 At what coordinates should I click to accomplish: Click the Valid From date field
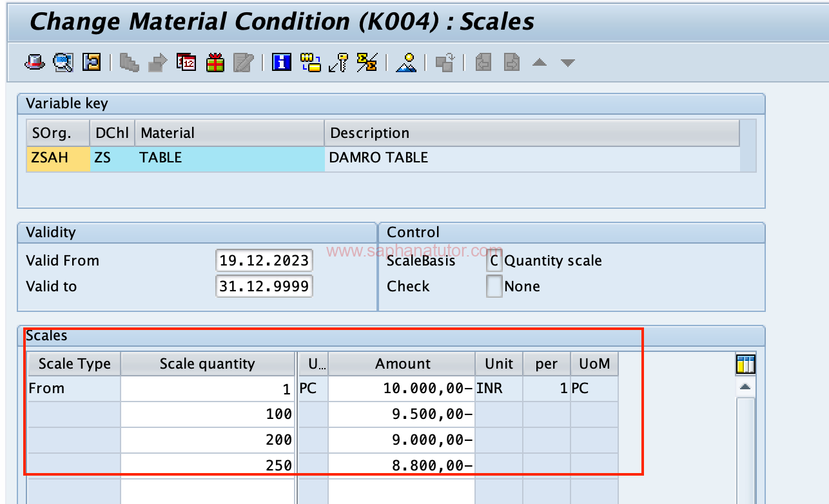tap(264, 261)
